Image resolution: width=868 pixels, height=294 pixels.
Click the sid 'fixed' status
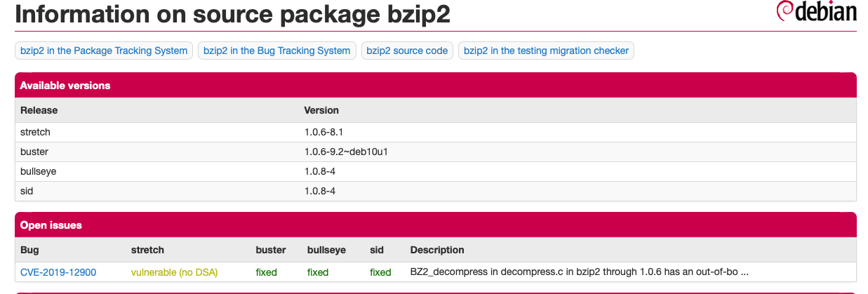point(380,272)
